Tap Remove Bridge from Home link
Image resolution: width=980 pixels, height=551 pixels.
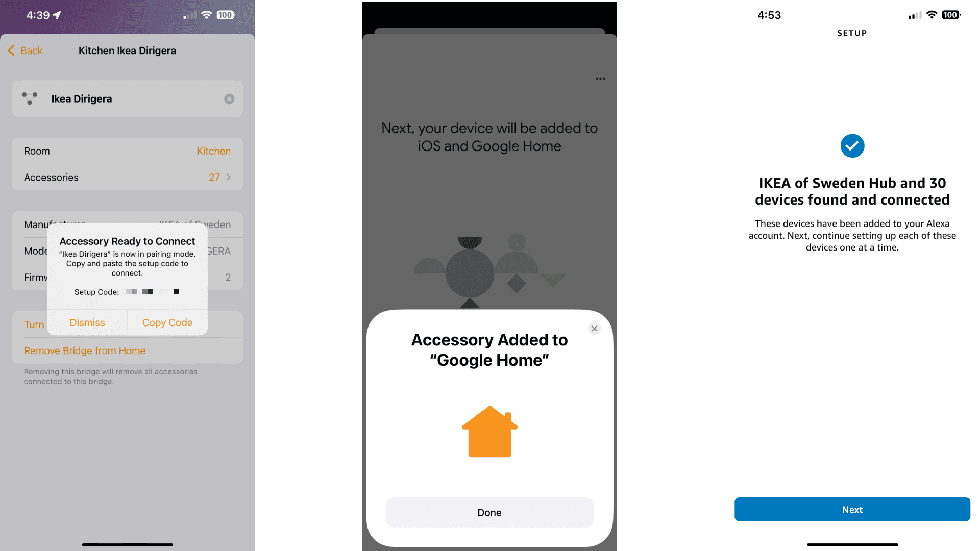[84, 350]
